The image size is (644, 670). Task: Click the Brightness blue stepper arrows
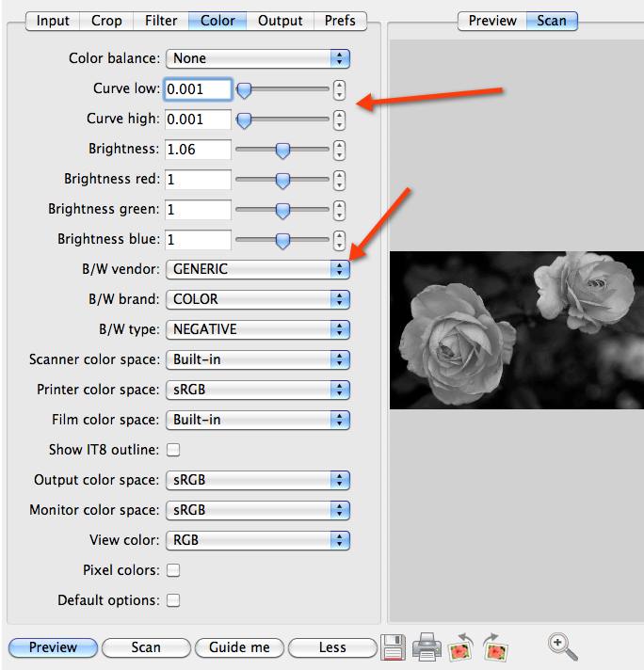[x=340, y=240]
